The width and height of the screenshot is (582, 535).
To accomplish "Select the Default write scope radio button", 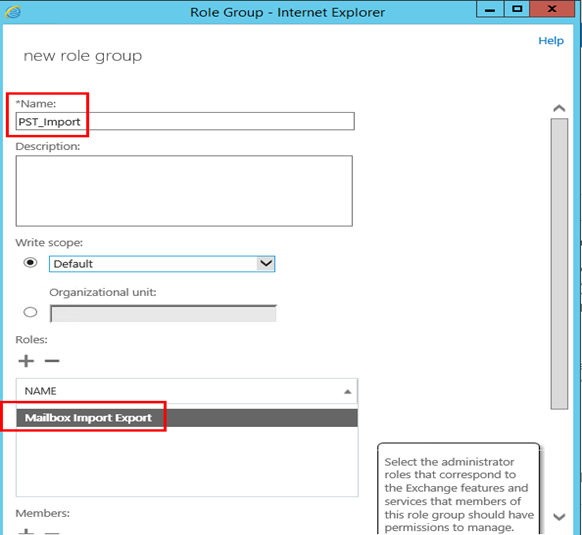I will [x=30, y=263].
